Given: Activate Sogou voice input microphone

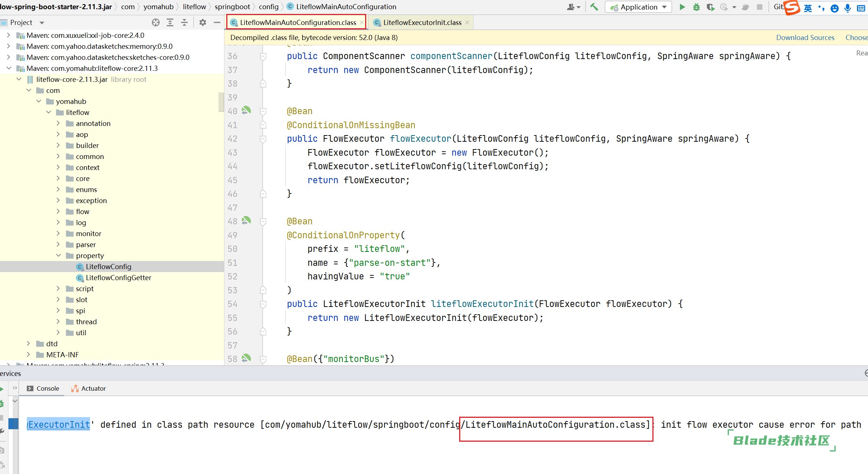Looking at the screenshot, I should click(847, 8).
